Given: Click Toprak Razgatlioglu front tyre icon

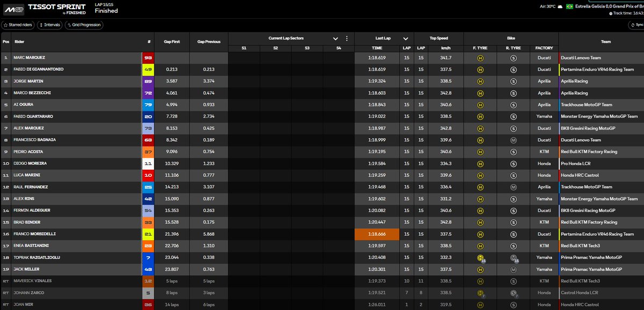Looking at the screenshot, I should (x=481, y=258).
